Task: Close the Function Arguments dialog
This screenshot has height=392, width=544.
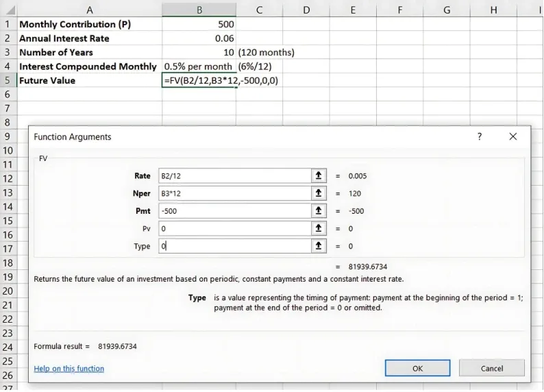Action: pyautogui.click(x=513, y=137)
